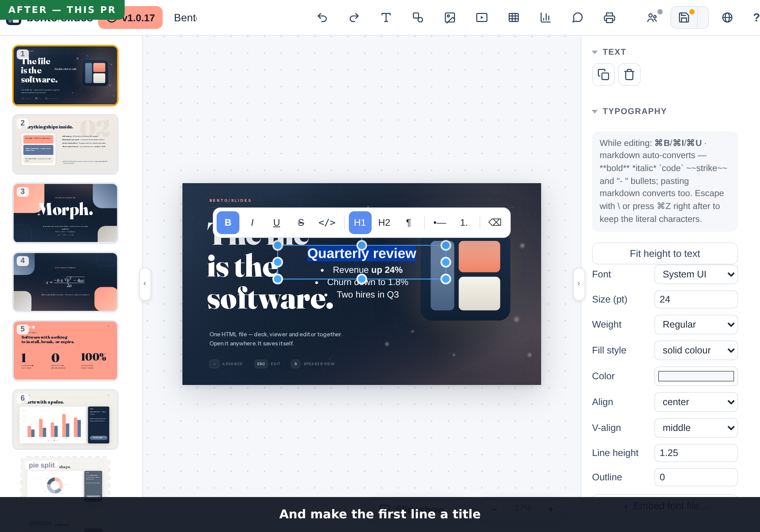Click the cream square on slide

[479, 293]
